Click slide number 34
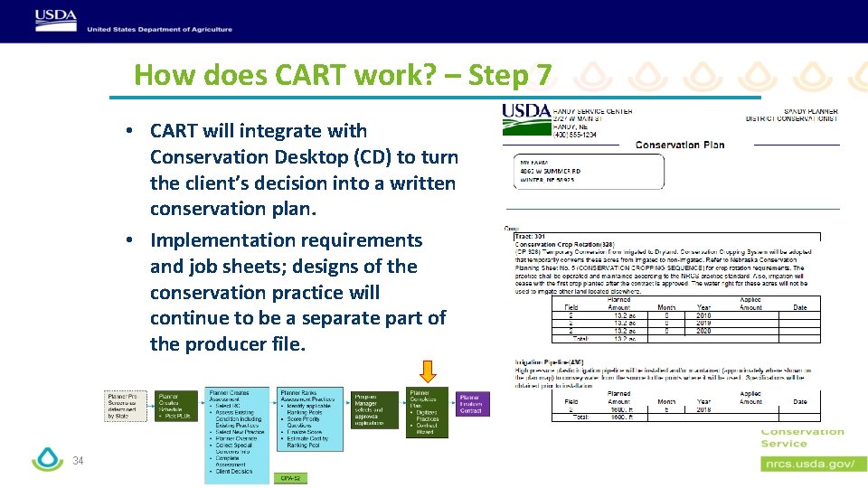The image size is (868, 488). (78, 461)
